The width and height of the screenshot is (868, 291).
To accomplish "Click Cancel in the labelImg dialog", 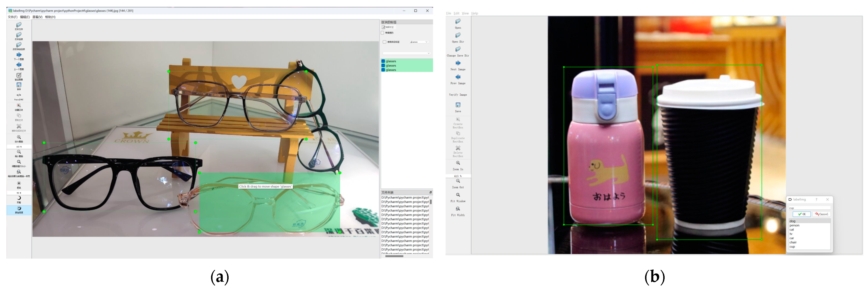I will 821,214.
